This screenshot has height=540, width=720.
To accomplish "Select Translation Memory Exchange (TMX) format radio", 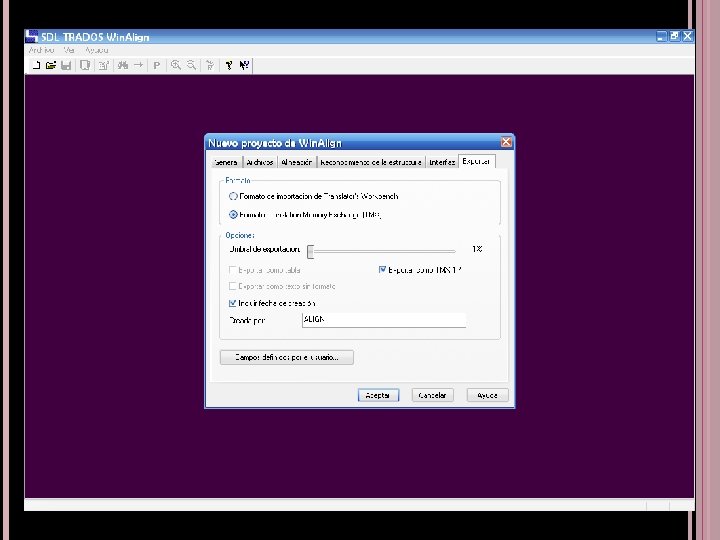I will (x=233, y=214).
